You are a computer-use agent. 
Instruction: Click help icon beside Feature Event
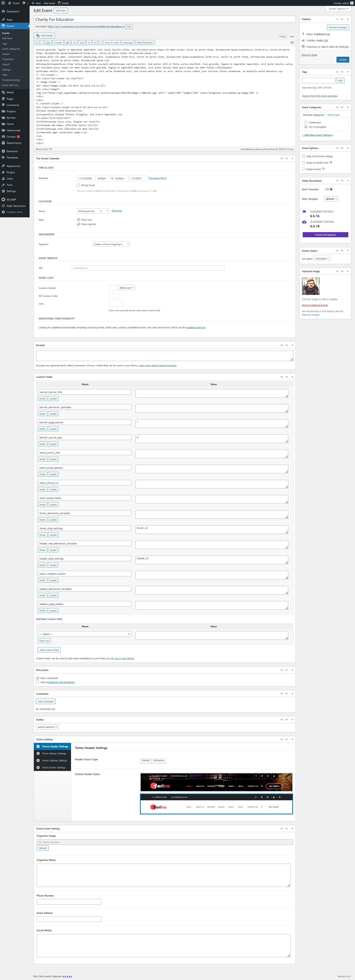point(323,169)
